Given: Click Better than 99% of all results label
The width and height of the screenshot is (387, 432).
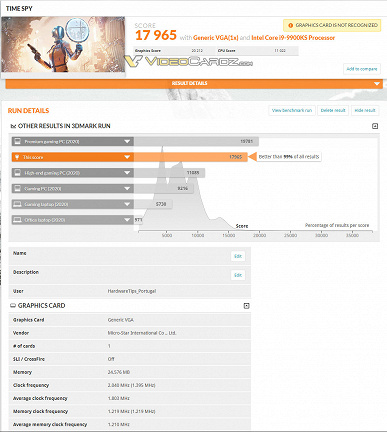Looking at the screenshot, I should tap(289, 157).
